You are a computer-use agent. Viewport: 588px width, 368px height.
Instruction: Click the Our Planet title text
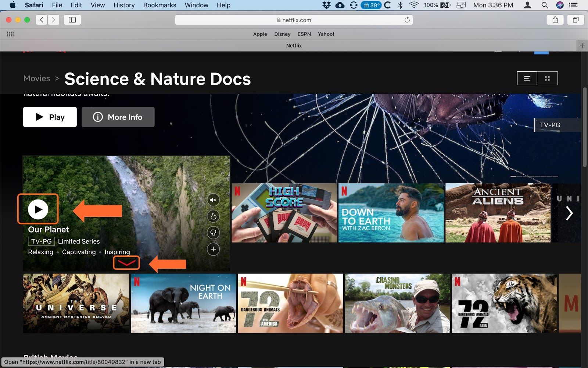(x=49, y=230)
